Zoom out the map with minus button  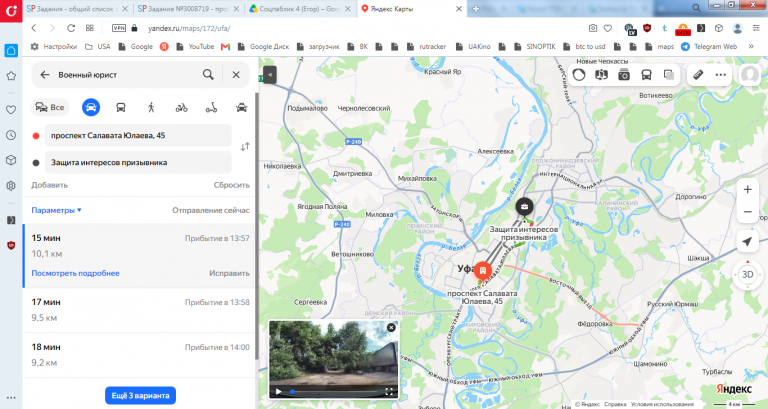[x=747, y=212]
